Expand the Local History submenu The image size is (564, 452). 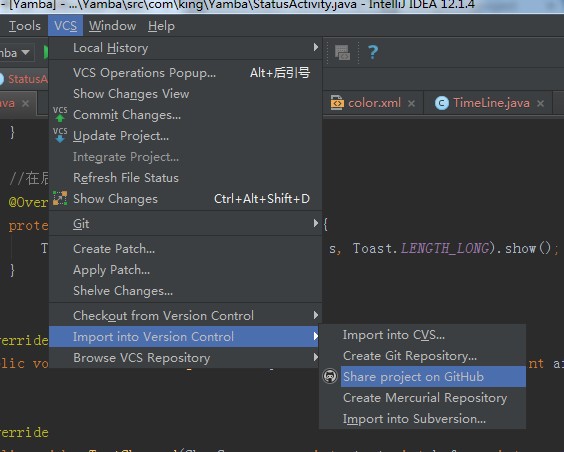click(185, 47)
